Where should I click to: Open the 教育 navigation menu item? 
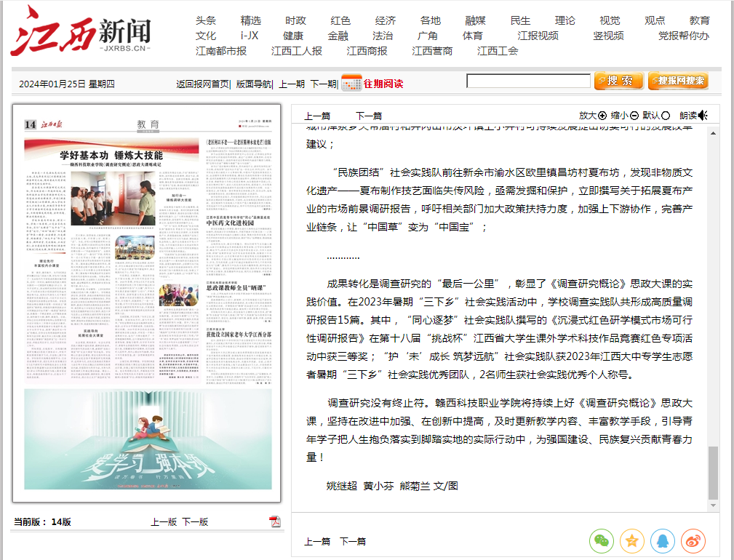click(x=699, y=20)
